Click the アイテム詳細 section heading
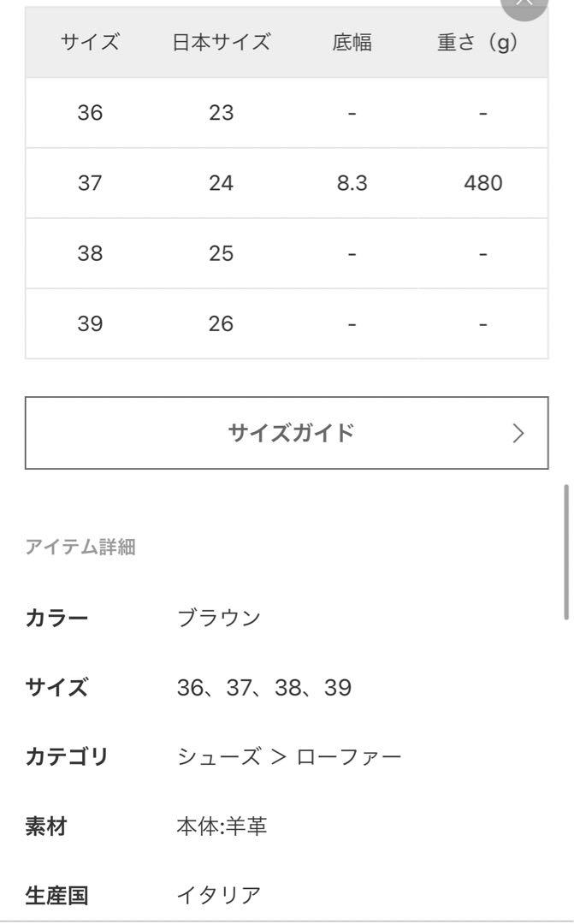 (80, 548)
